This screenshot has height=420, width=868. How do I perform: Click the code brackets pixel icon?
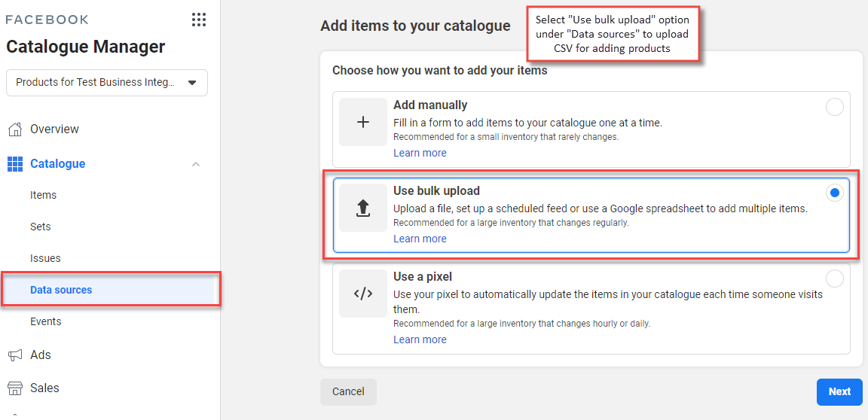coord(363,294)
